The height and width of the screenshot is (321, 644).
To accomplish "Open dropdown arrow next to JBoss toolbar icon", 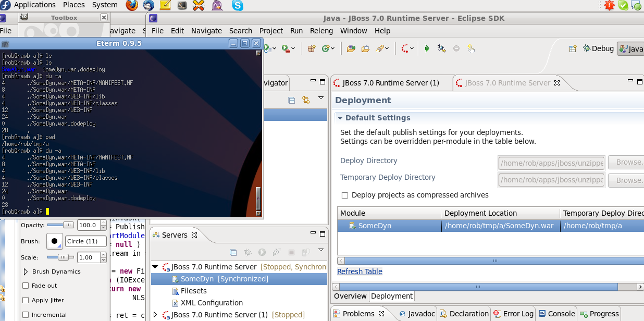I will coord(413,49).
